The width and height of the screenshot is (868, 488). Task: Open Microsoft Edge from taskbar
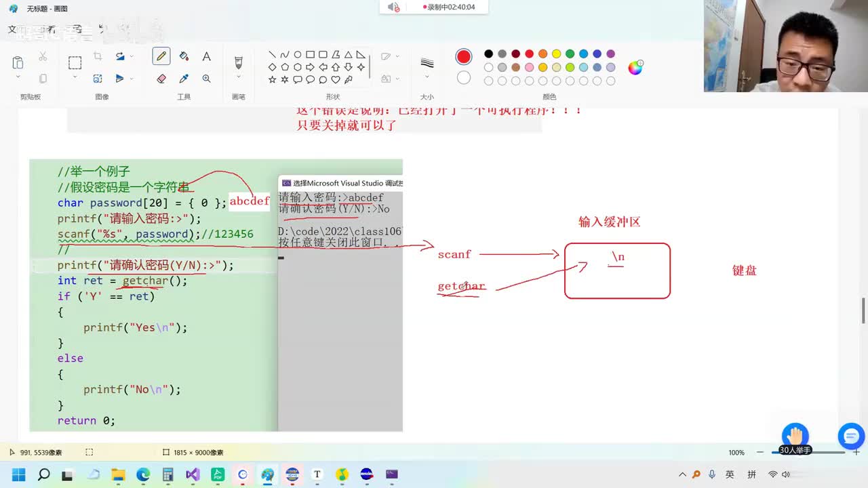tap(143, 474)
